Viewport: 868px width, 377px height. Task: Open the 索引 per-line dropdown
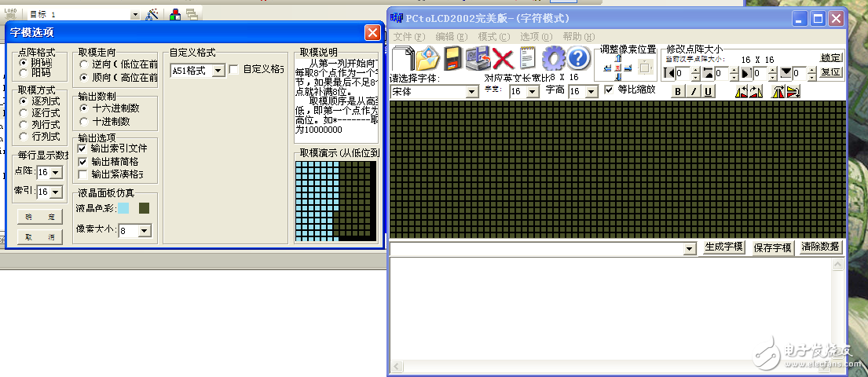coord(57,192)
